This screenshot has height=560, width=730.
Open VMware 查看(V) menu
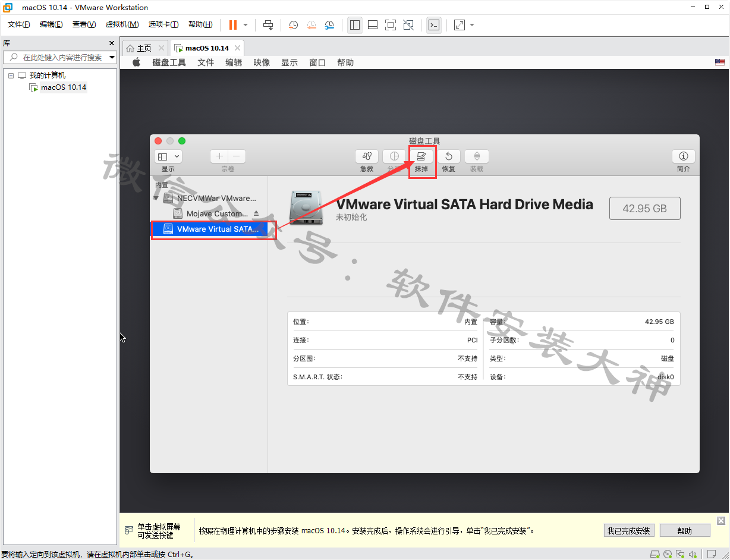(x=84, y=24)
